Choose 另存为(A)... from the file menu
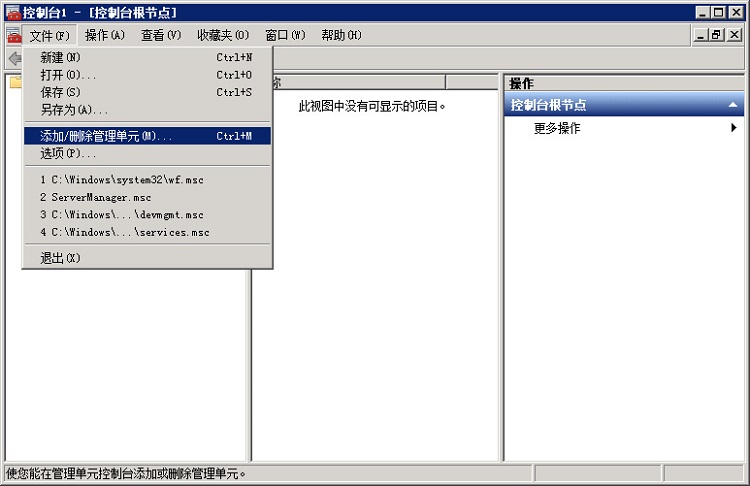This screenshot has height=486, width=750. pyautogui.click(x=147, y=110)
